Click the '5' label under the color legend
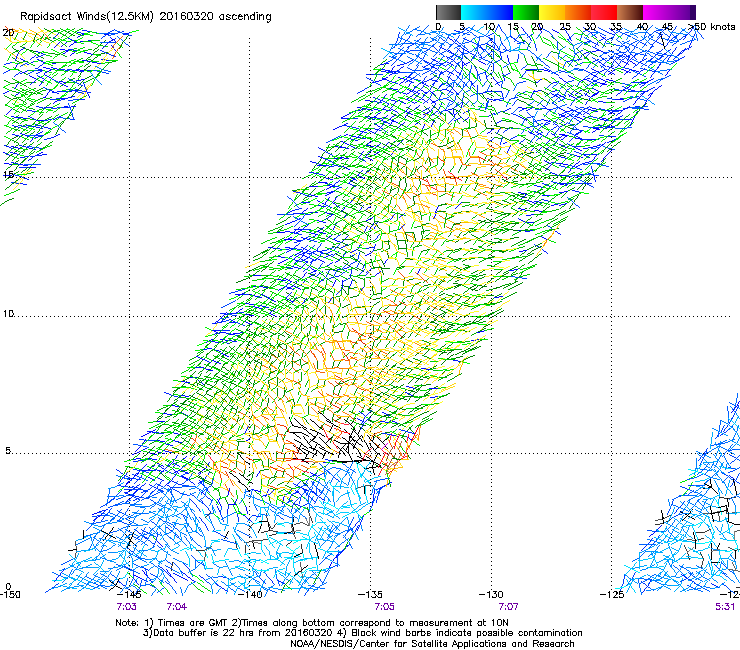The height and width of the screenshot is (650, 740). pyautogui.click(x=462, y=27)
